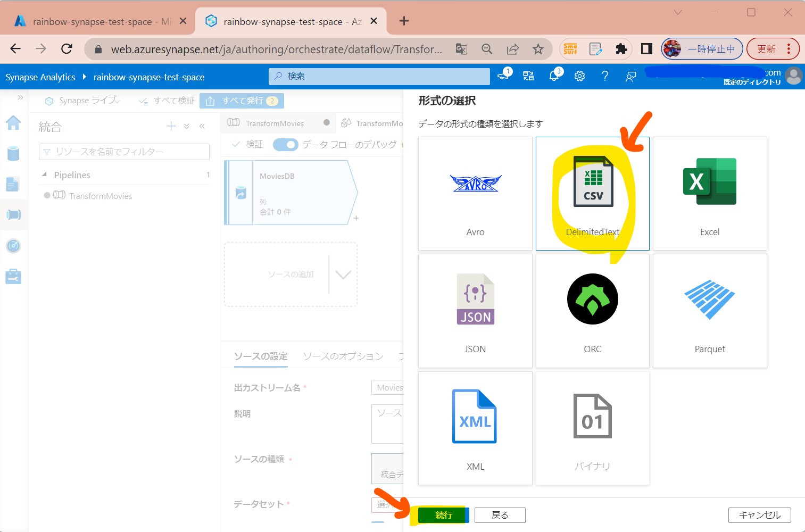Click the 続行 continue button
This screenshot has height=532, width=805.
click(x=443, y=515)
